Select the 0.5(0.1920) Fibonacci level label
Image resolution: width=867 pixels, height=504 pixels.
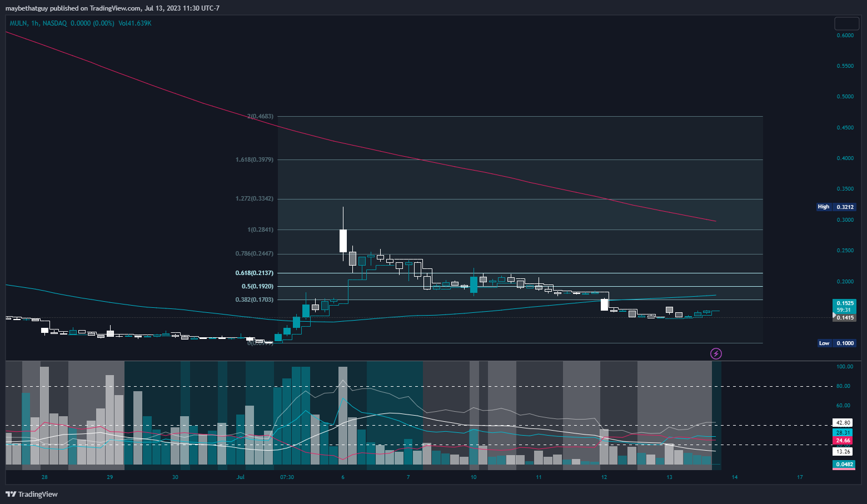tap(257, 286)
